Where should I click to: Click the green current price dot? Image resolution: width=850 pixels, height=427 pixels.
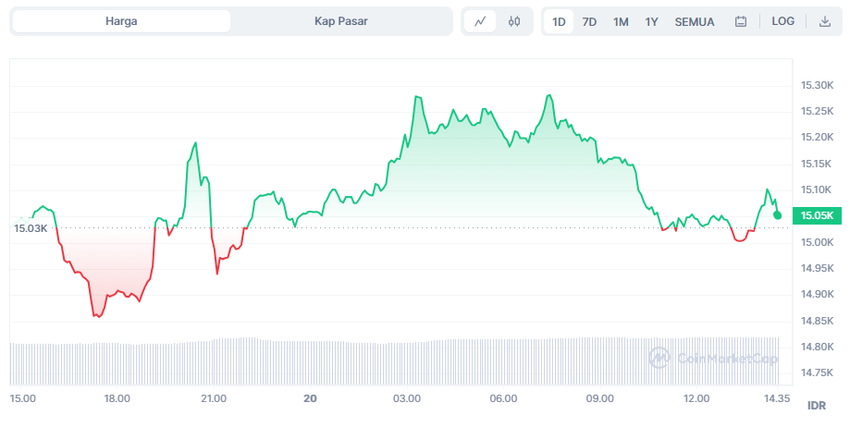(x=777, y=215)
